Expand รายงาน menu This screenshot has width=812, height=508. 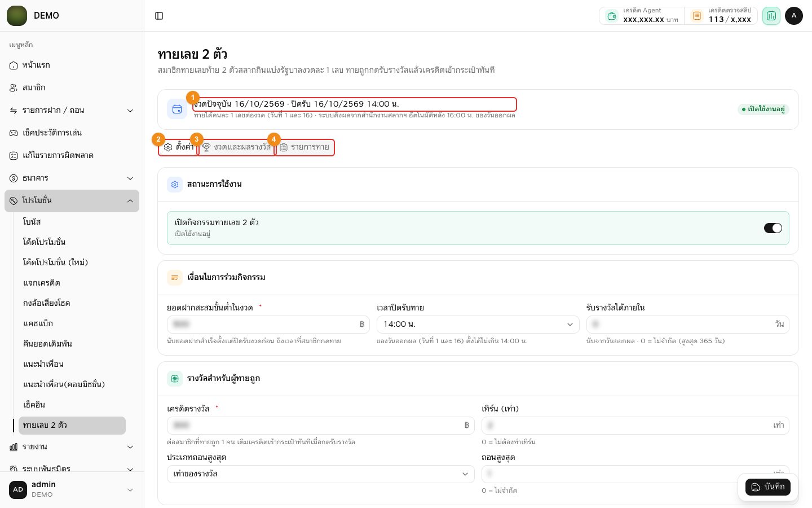pyautogui.click(x=72, y=447)
